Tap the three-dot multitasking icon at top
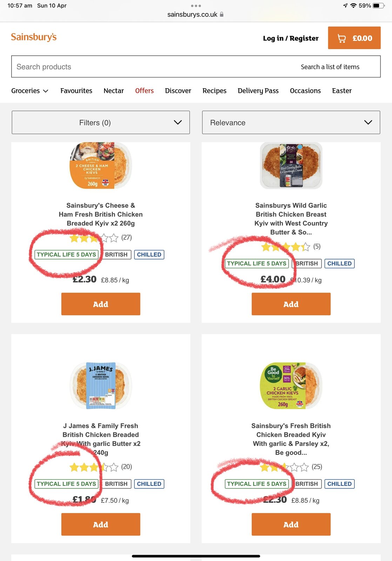 (196, 6)
